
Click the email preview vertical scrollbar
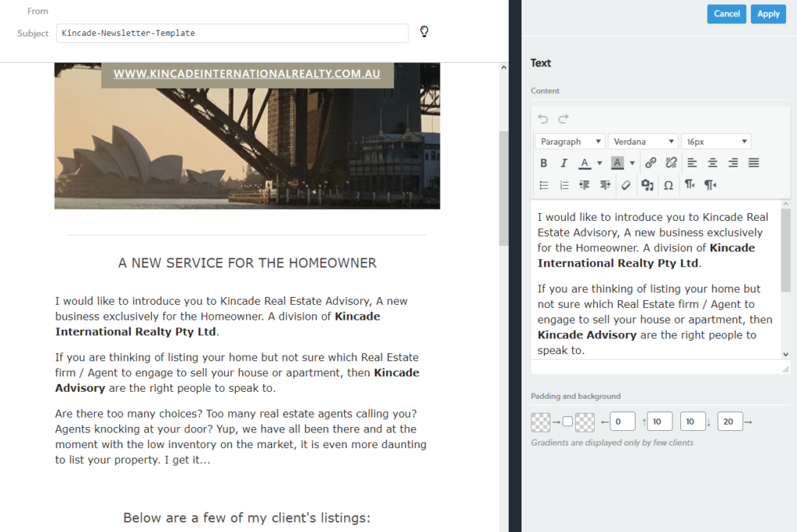click(x=504, y=188)
